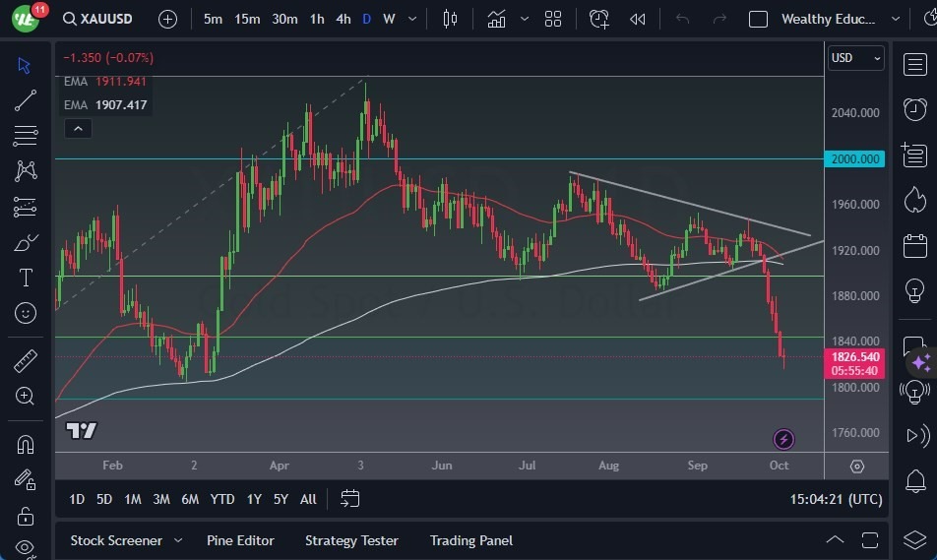937x560 pixels.
Task: Collapse the EMA indicator legend
Action: click(x=77, y=128)
